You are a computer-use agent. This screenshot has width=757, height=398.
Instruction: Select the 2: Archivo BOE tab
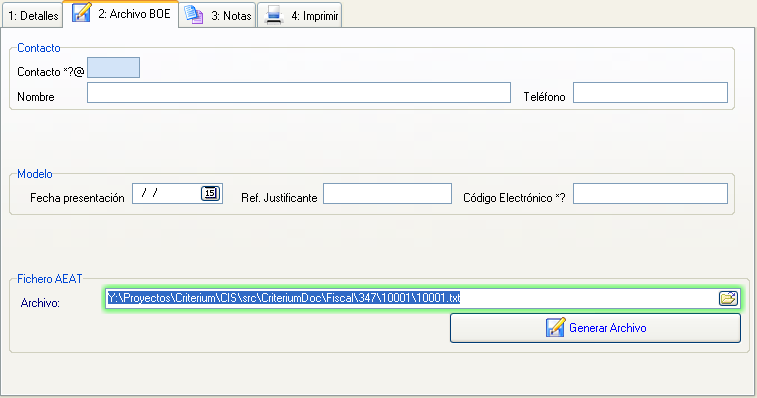pos(121,14)
